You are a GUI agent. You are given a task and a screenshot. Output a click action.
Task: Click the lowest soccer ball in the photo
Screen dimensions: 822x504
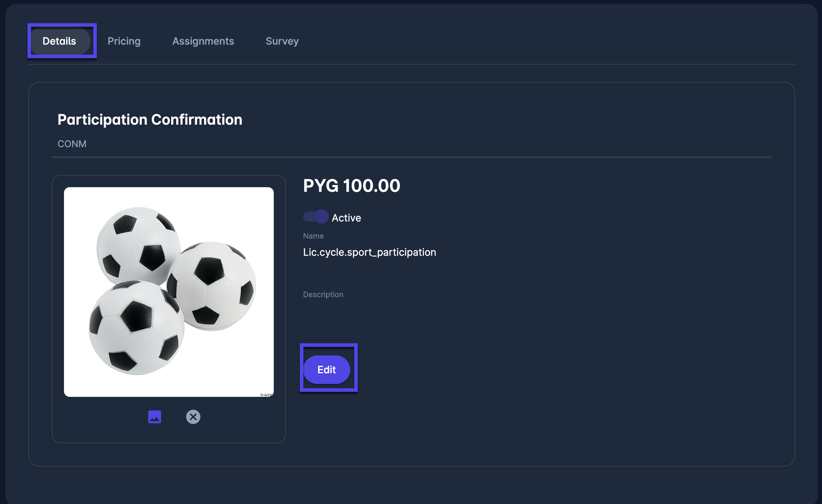click(x=136, y=329)
